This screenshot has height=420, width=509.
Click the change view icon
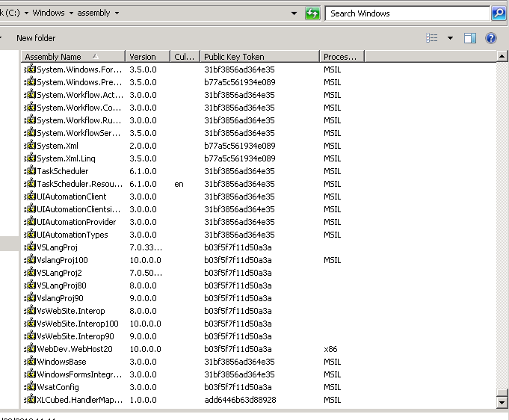[432, 38]
